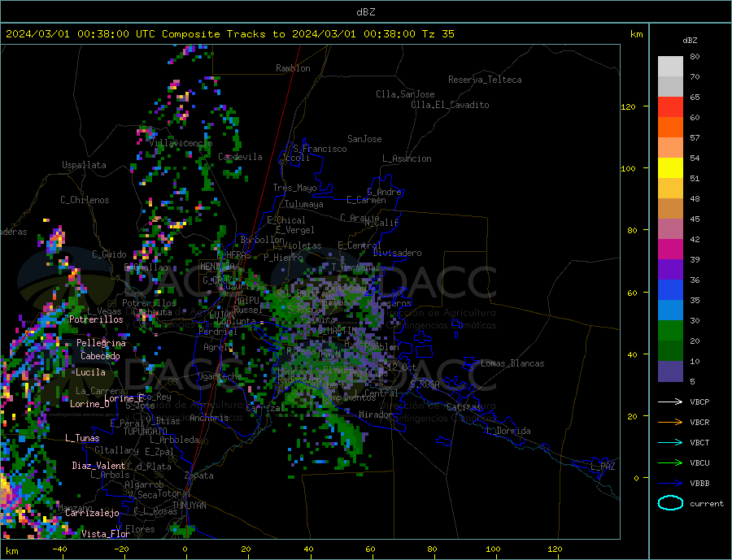Pick the bright yellow swatch below 54 dBZ
This screenshot has width=732, height=560.
coord(670,168)
